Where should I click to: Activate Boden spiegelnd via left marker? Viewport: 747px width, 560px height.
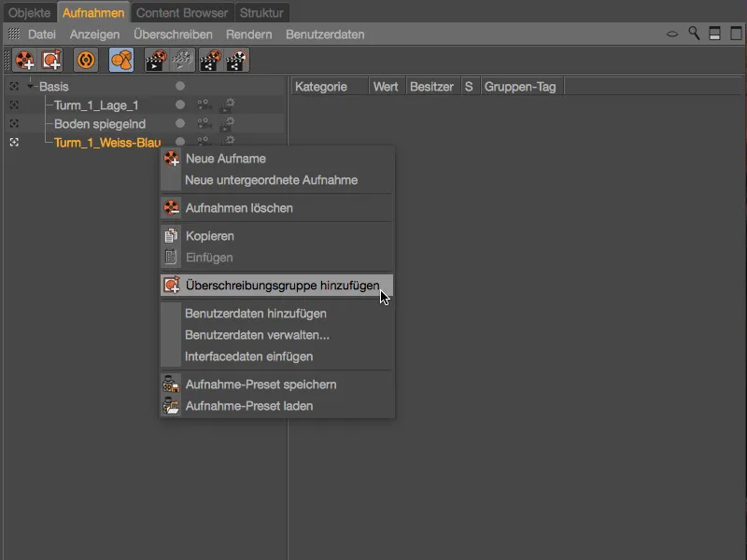[x=14, y=123]
